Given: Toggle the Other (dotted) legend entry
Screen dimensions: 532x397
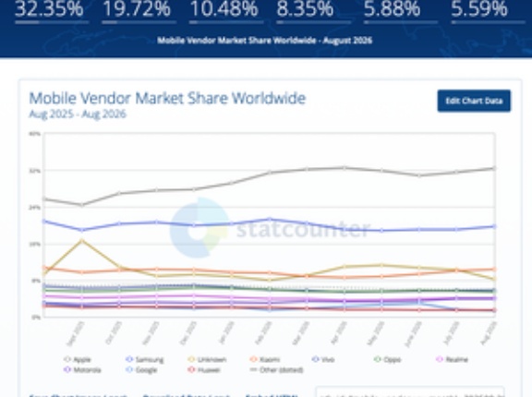Looking at the screenshot, I should [x=276, y=369].
